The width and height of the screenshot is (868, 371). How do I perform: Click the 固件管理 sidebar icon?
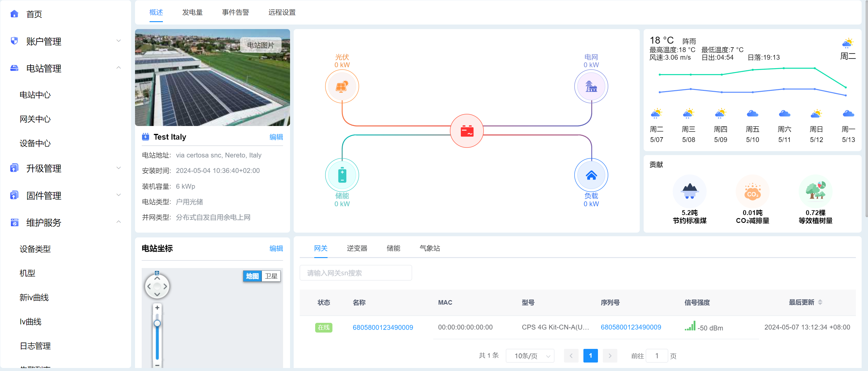point(14,195)
